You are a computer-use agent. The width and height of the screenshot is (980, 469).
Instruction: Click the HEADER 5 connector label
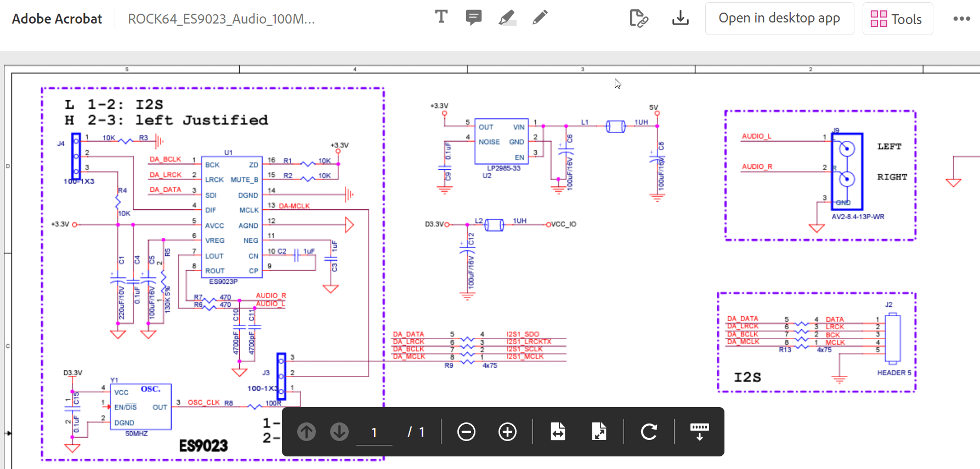894,373
